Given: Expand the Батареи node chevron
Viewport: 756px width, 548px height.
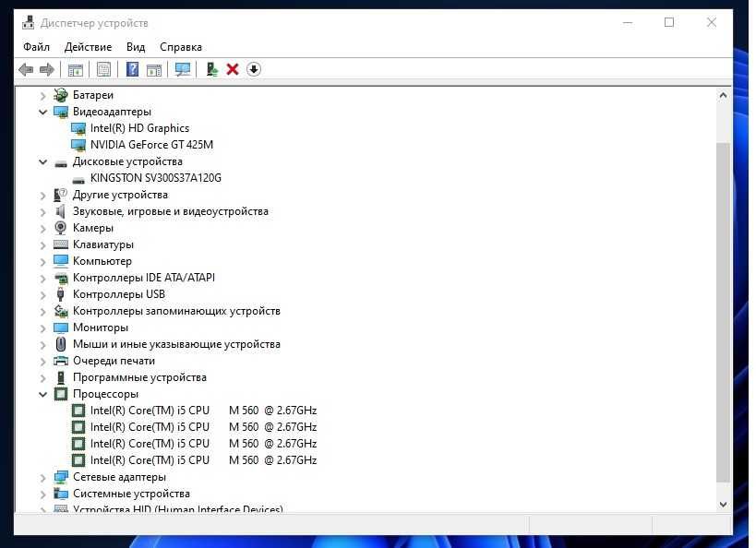Looking at the screenshot, I should (42, 96).
